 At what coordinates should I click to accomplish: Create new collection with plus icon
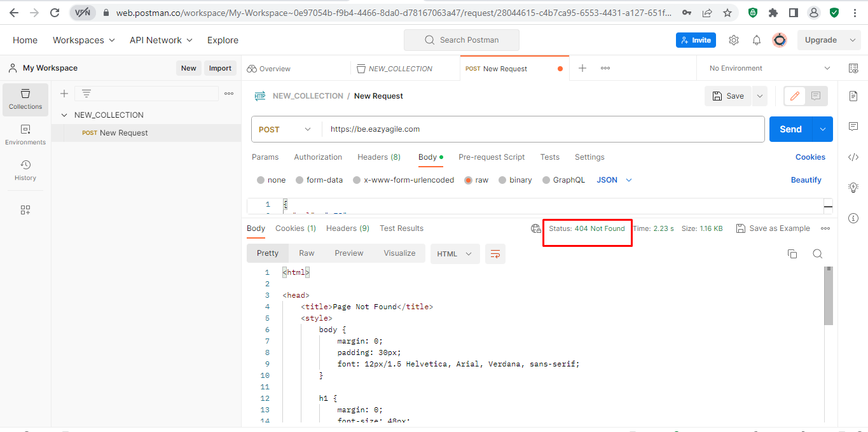click(64, 94)
